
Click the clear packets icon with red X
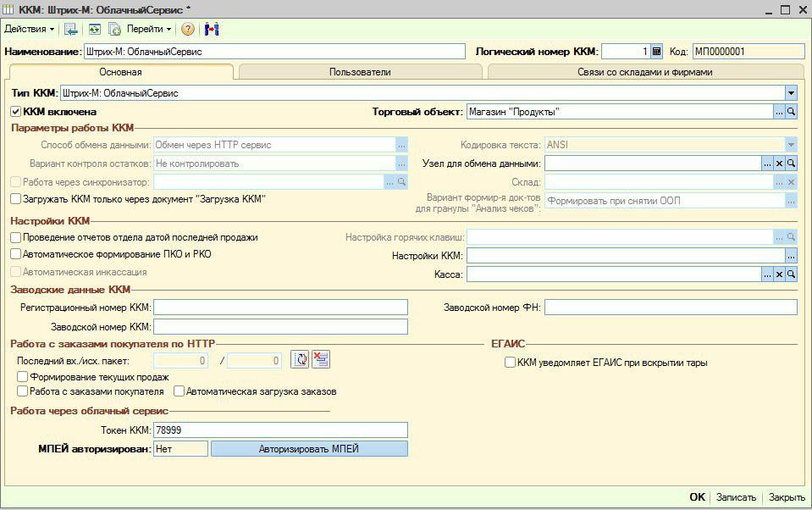point(321,360)
